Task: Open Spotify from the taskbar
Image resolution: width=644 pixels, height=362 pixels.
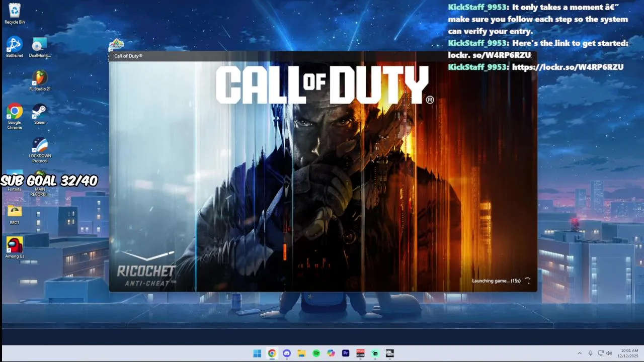Action: 316,353
